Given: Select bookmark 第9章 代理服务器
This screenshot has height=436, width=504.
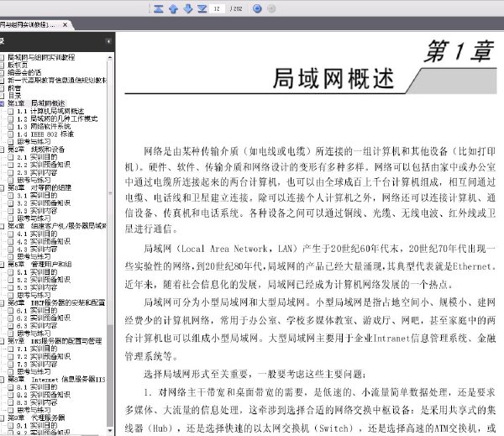Looking at the screenshot, I should [x=36, y=418].
